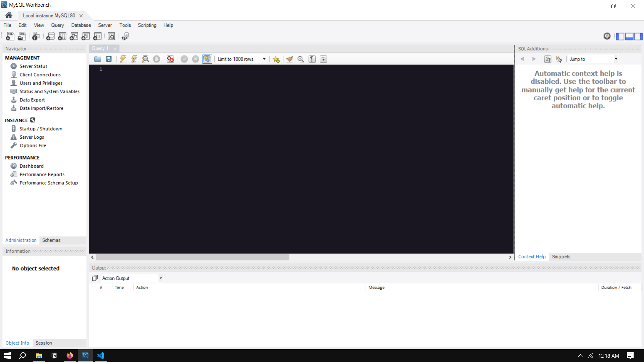Open the Jump to dropdown in SQL Additions
This screenshot has height=362, width=644.
616,59
